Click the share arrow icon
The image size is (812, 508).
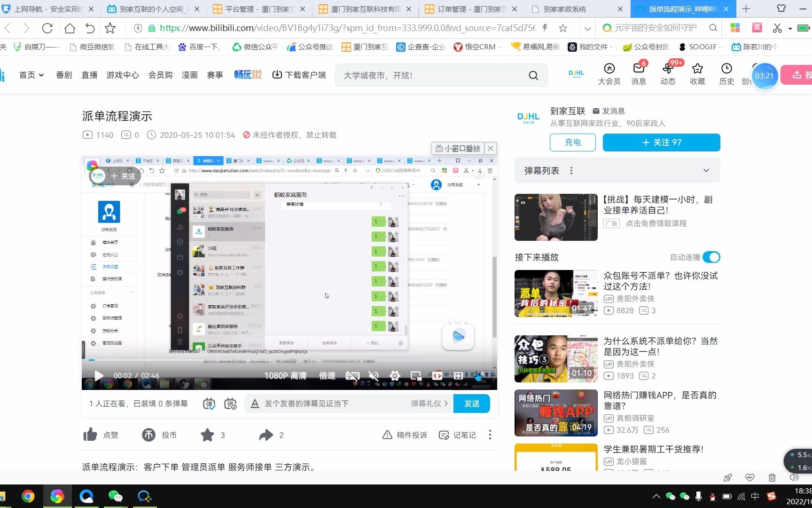tap(266, 435)
